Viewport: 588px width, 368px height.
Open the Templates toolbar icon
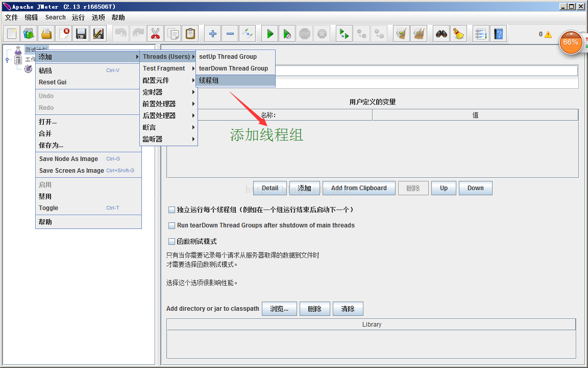coord(29,34)
